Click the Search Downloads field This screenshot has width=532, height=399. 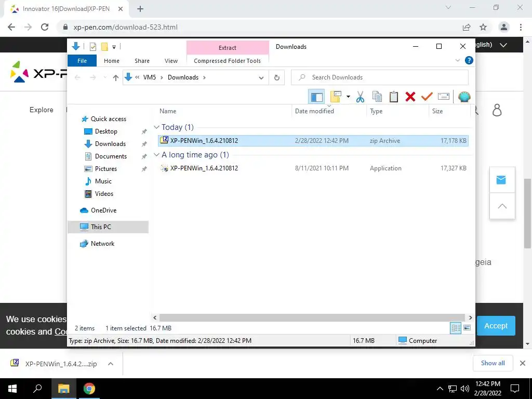[x=380, y=77]
